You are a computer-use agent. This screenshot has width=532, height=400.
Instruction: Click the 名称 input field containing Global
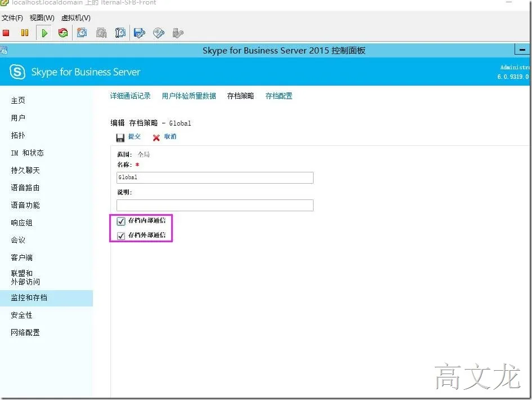[214, 177]
